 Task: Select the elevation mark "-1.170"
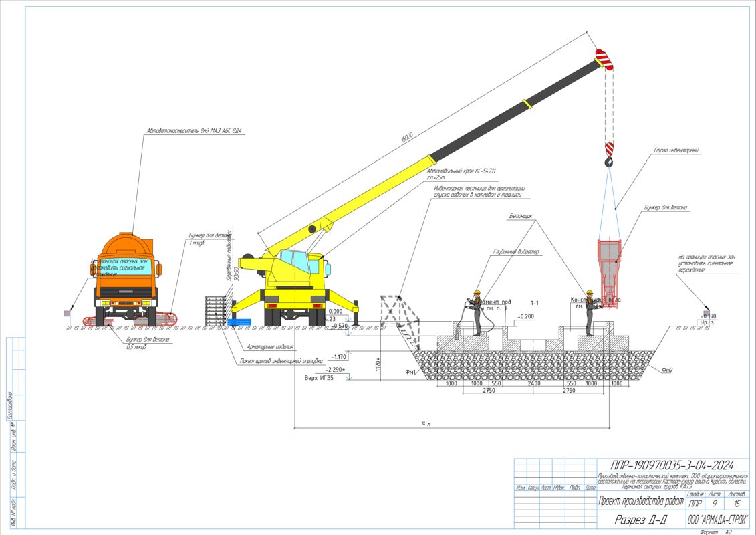(338, 357)
